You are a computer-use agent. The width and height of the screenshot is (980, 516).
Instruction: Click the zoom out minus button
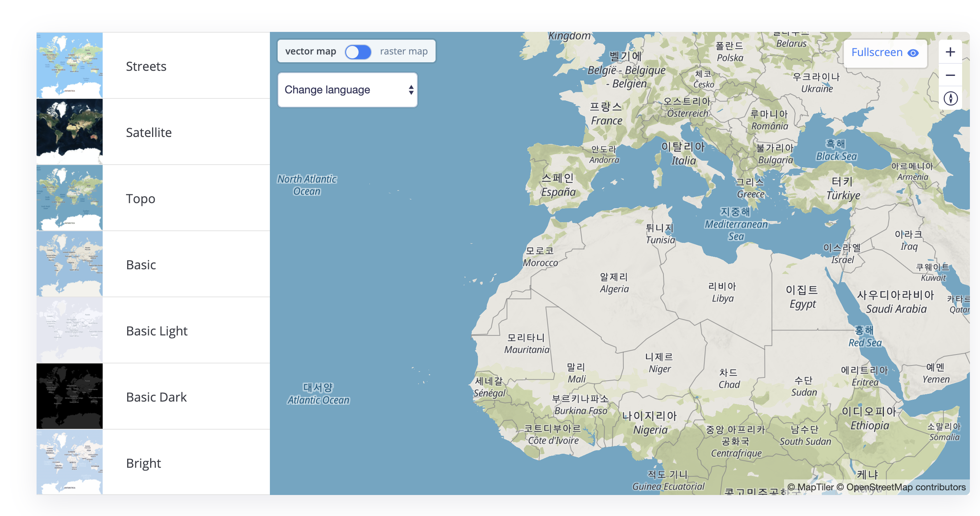[x=950, y=75]
